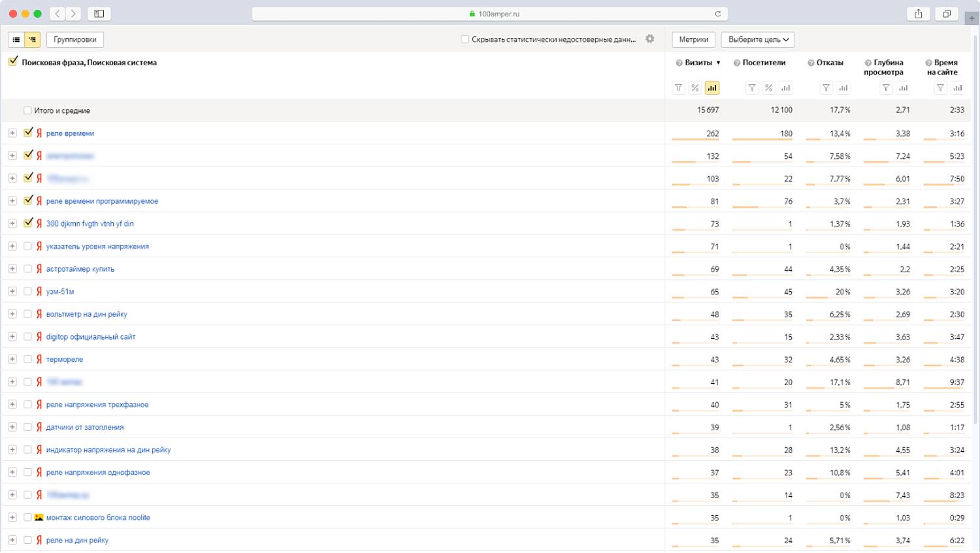Uncheck 380 djkmn fvgth row checkbox

click(28, 223)
